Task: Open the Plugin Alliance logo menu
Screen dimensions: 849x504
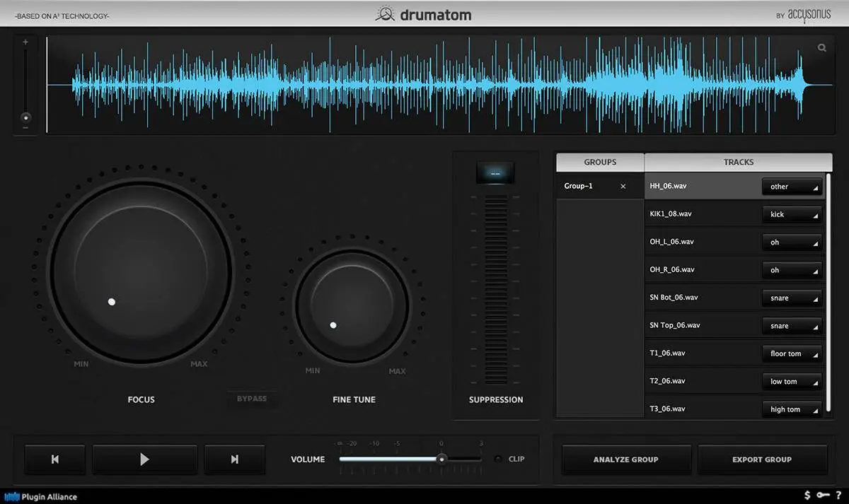Action: (40, 496)
